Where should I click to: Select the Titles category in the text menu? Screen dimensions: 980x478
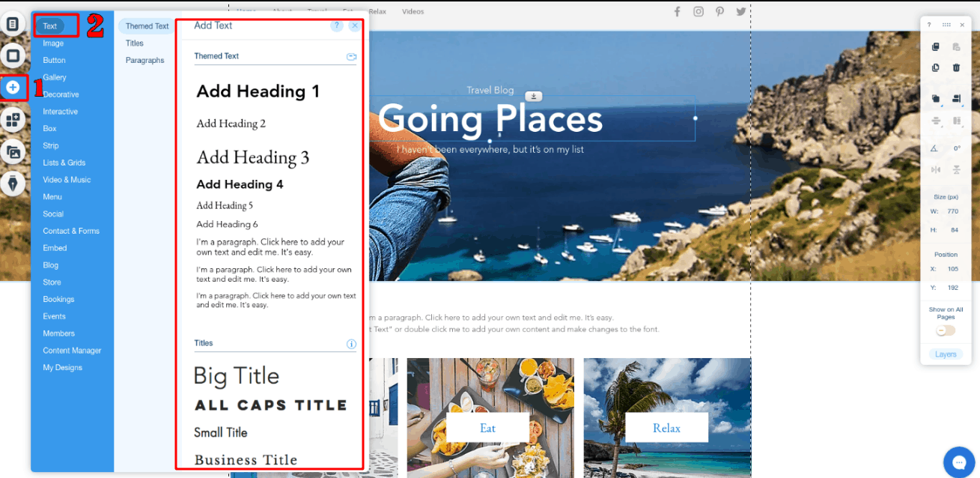pyautogui.click(x=135, y=43)
